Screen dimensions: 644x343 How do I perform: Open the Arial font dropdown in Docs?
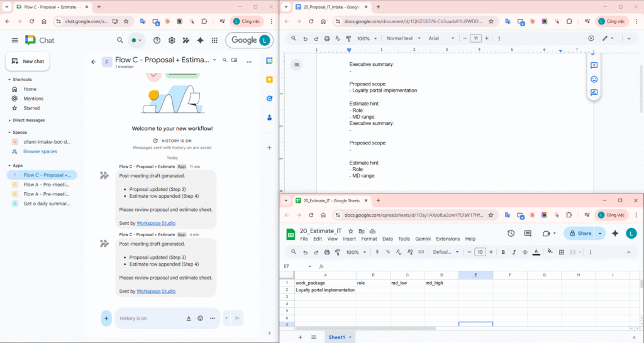pyautogui.click(x=441, y=38)
